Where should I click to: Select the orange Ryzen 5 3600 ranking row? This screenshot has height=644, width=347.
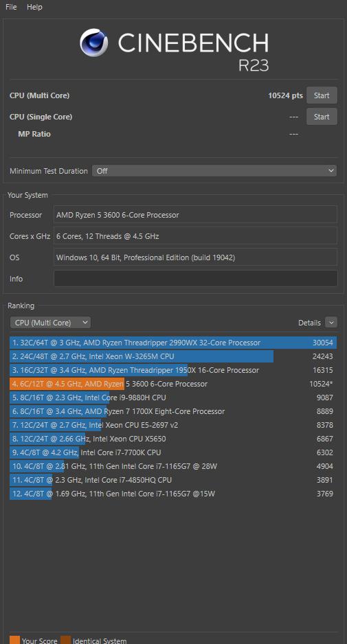pyautogui.click(x=173, y=384)
